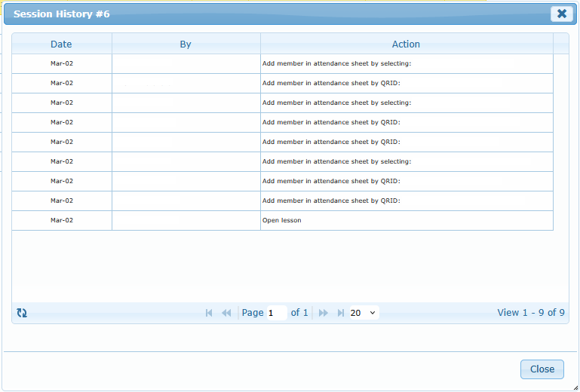The image size is (580, 392).
Task: Jump to last page of history
Action: (341, 313)
